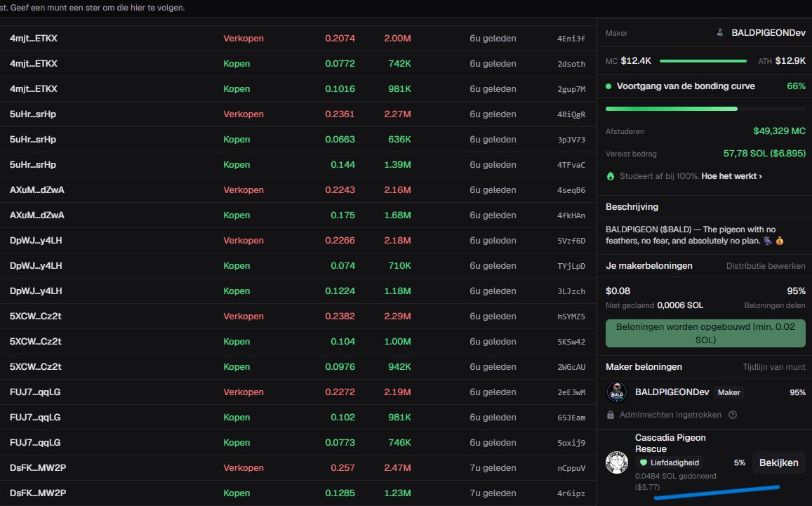Open BALDPIGEONDev maker avatar beside Maker label
This screenshot has width=812, height=506.
click(720, 32)
